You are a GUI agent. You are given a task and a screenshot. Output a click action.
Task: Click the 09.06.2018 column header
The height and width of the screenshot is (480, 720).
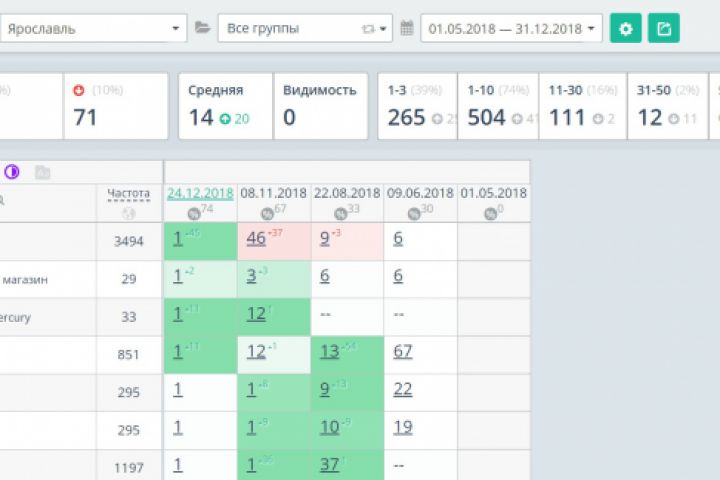(420, 193)
